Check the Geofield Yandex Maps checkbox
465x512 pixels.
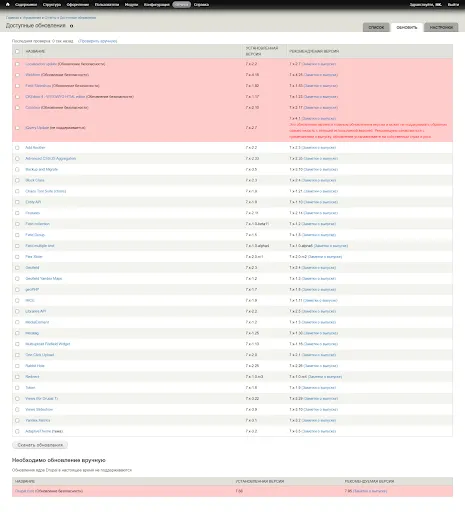[17, 279]
